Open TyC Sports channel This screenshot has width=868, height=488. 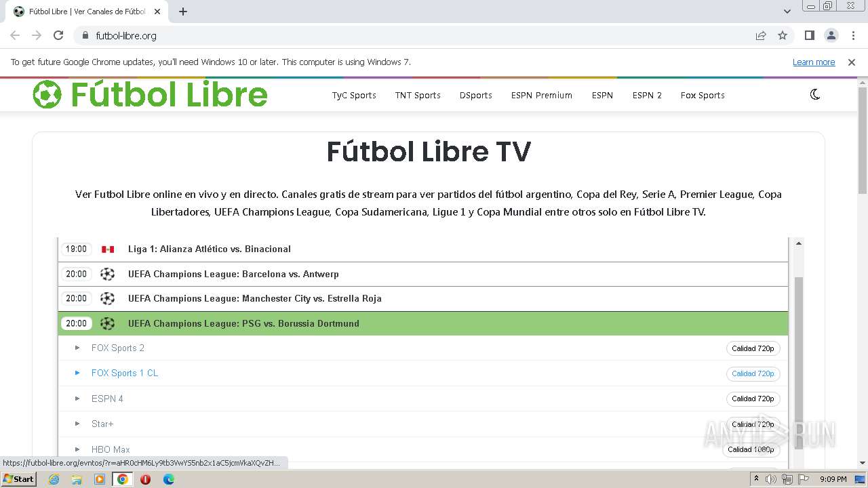click(354, 95)
